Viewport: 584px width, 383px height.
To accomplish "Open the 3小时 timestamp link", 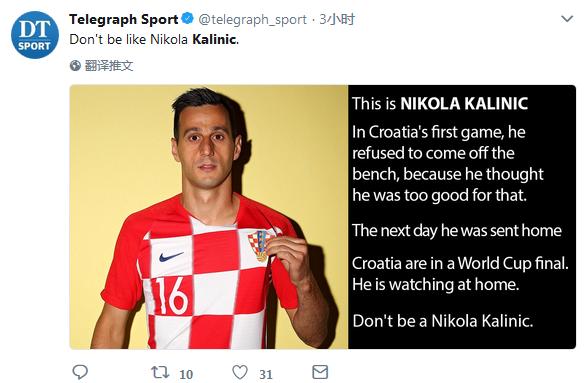I will (x=337, y=19).
